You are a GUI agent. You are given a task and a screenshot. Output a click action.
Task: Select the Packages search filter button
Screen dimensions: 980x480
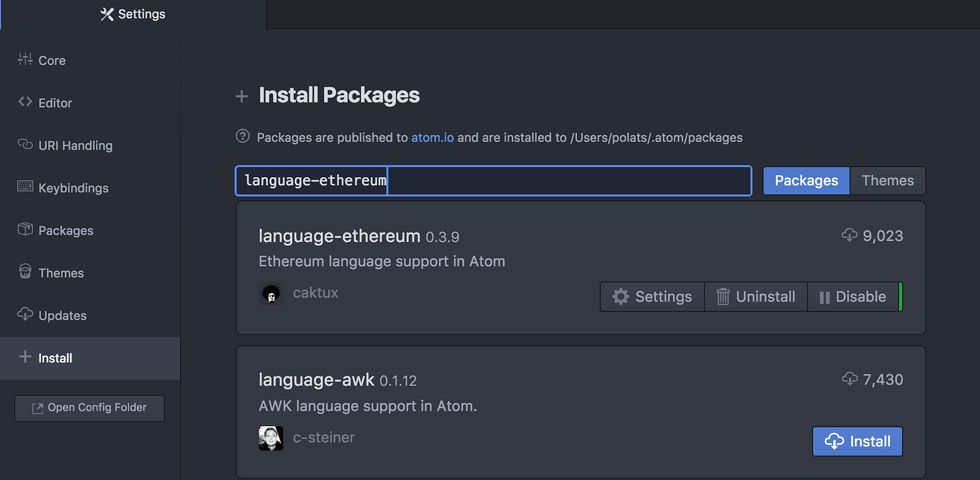(806, 181)
